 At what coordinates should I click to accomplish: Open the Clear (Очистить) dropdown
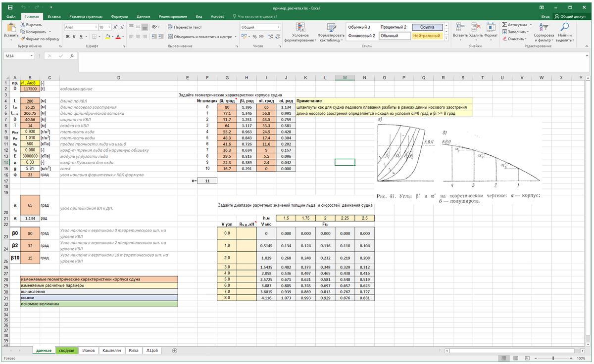click(514, 39)
